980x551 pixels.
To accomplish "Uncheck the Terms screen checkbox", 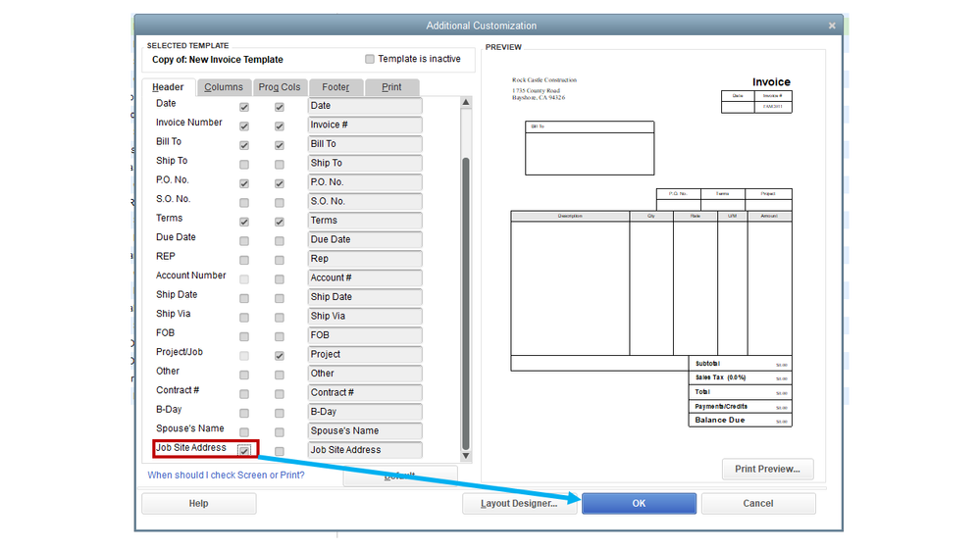I will coord(244,222).
